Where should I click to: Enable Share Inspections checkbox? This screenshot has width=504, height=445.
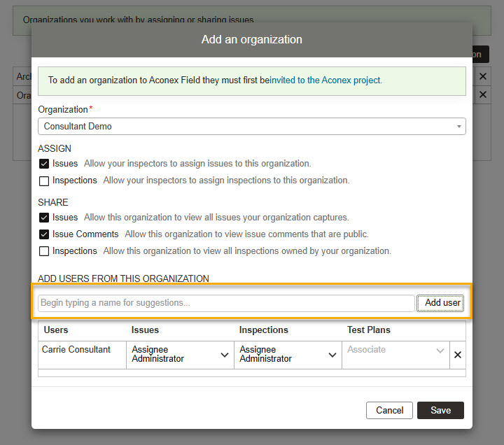[44, 251]
